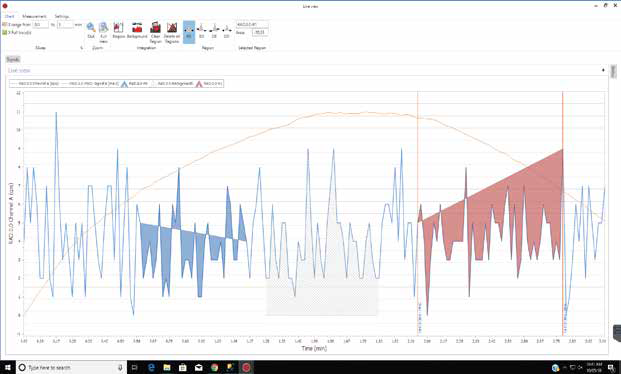Screen dimensions: 621x374
Task: Select the fourth region baseline type icon
Action: tap(226, 31)
